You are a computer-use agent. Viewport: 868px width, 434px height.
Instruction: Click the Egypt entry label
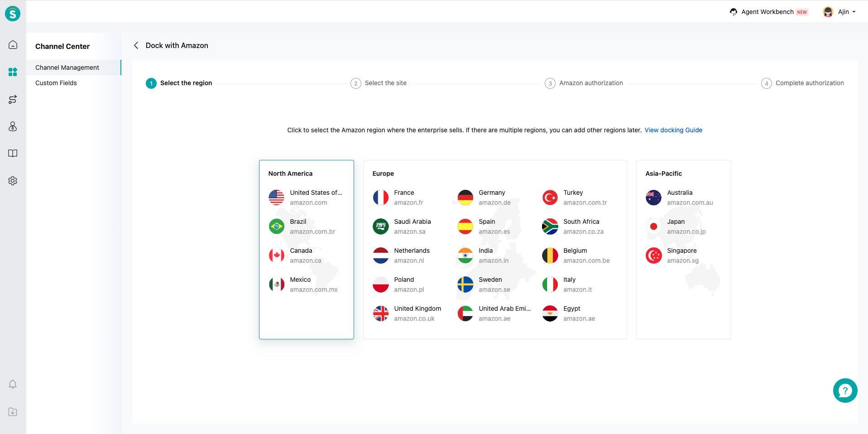tap(572, 309)
